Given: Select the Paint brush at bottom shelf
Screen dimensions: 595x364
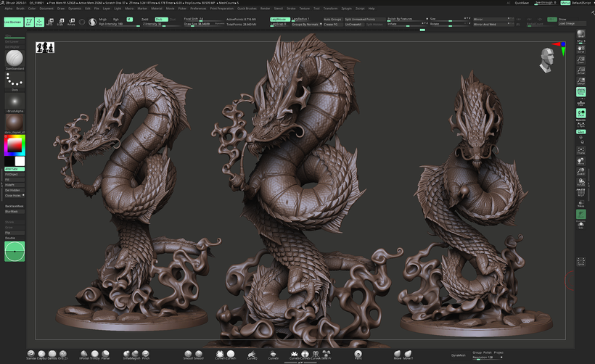Looking at the screenshot, I should (358, 354).
